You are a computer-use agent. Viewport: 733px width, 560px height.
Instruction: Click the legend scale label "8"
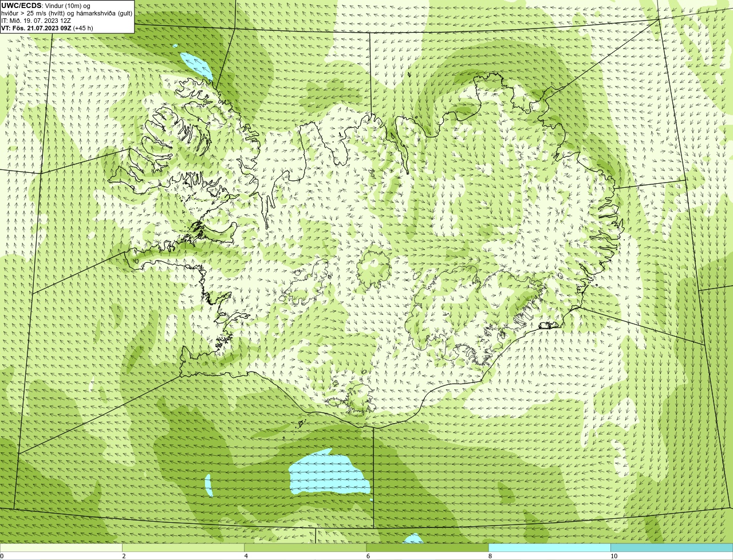(x=490, y=556)
